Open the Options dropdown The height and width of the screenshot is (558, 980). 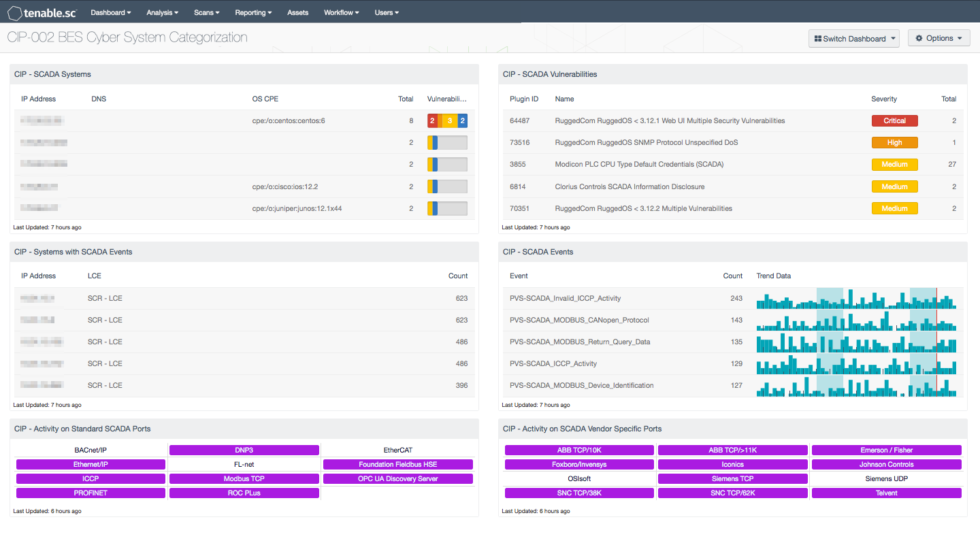(939, 39)
